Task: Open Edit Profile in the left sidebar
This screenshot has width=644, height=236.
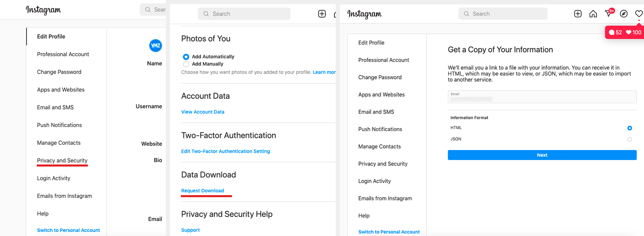Action: click(51, 36)
